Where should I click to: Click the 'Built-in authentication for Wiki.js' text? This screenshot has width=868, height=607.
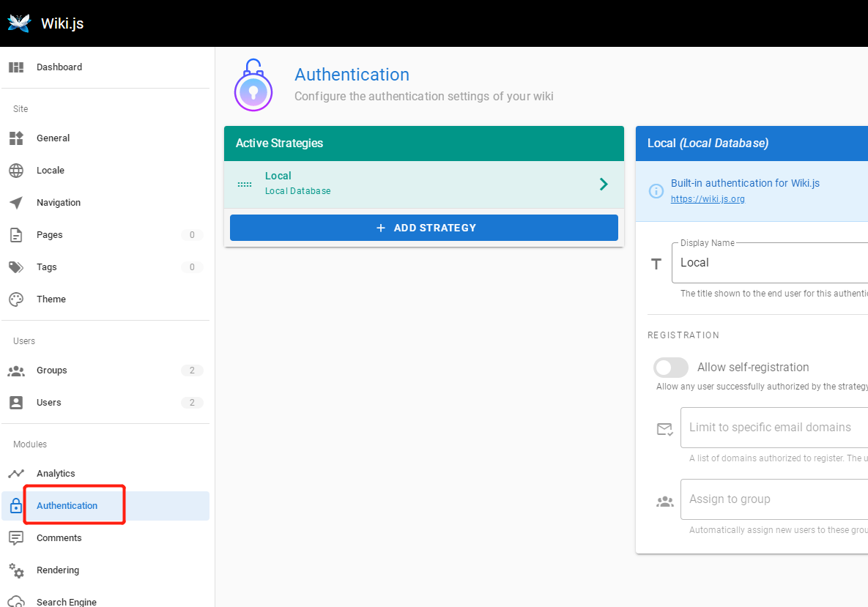[x=745, y=183]
